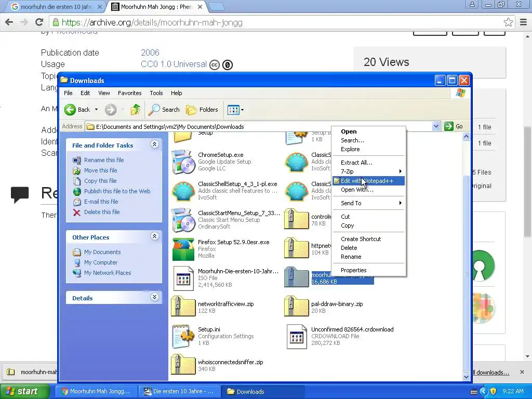Click Chrome reload page icon
The image size is (532, 399).
tap(39, 22)
